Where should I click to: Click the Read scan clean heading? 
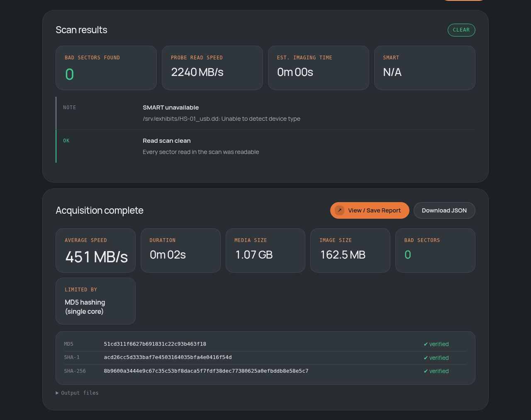(167, 141)
